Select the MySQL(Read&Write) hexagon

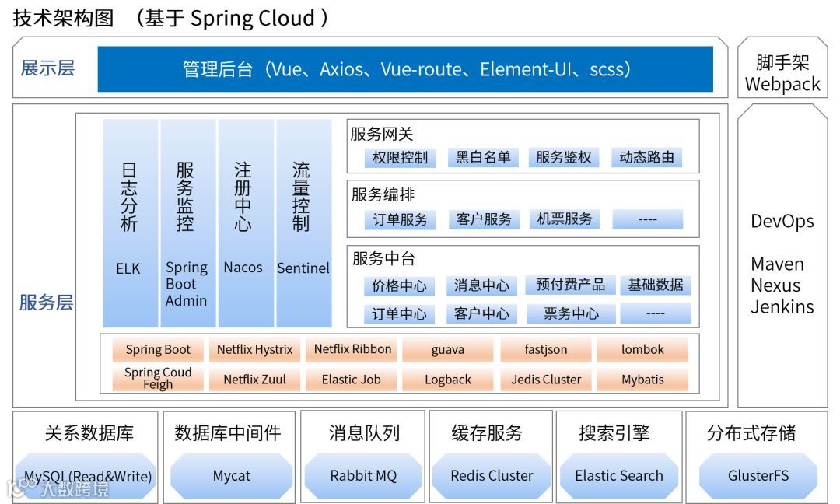pos(86,476)
